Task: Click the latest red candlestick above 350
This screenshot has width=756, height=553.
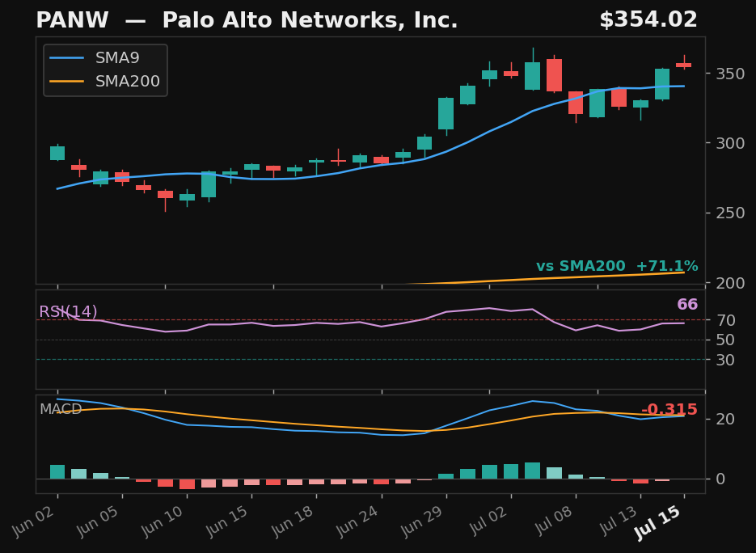Action: click(x=684, y=65)
